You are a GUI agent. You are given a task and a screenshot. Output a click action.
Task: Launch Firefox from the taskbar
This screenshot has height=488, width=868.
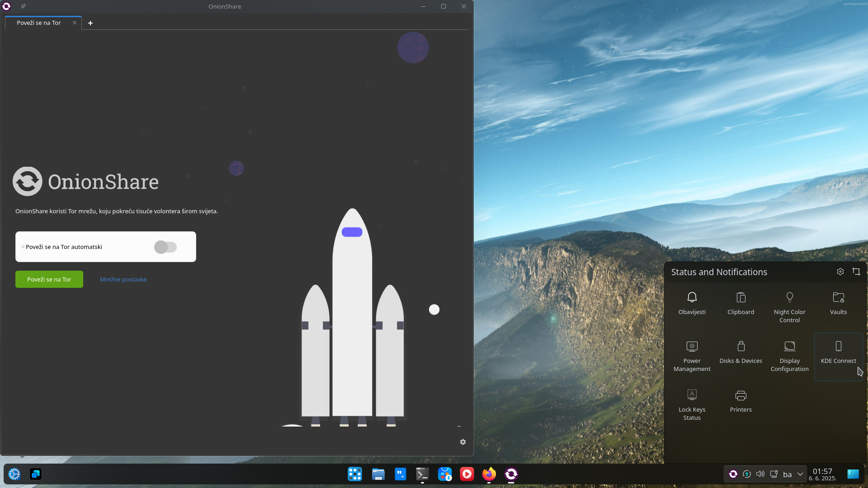[489, 474]
